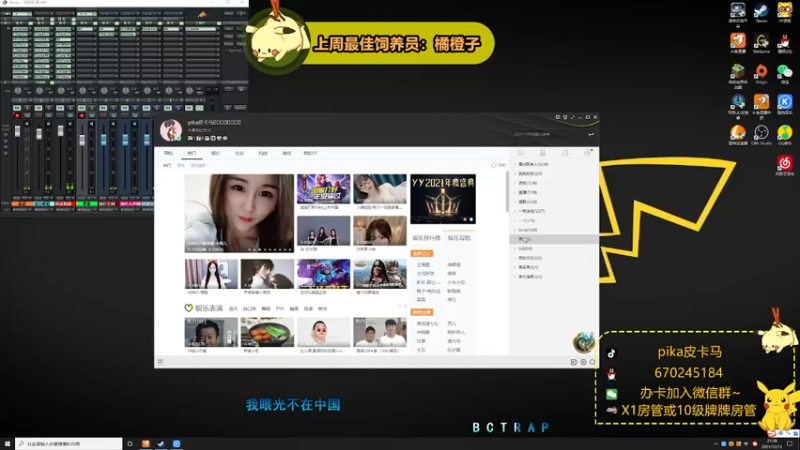Click the YY content area scrollbar
Viewport: 800px width, 450px height.
pyautogui.click(x=507, y=192)
